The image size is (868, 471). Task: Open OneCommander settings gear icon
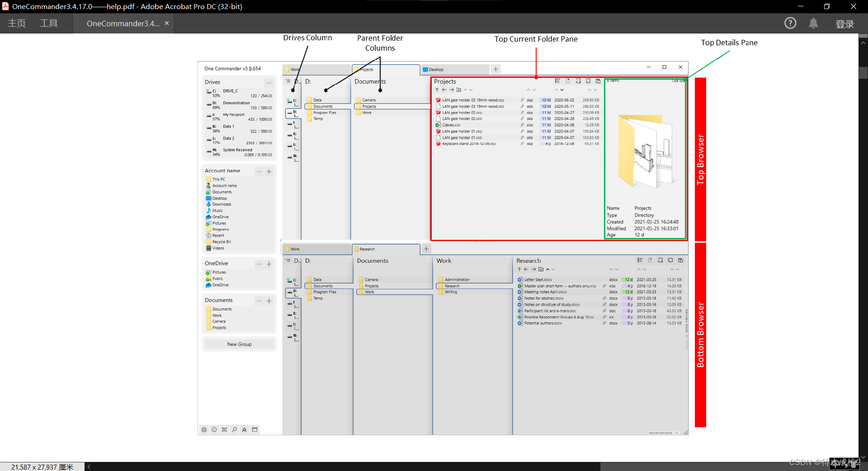[x=204, y=430]
